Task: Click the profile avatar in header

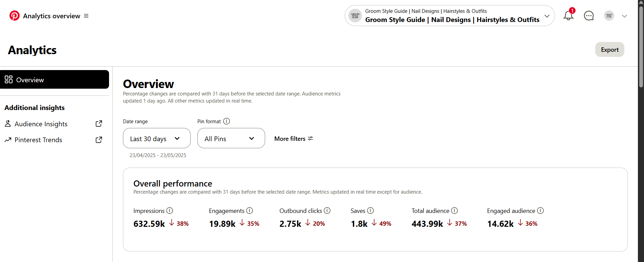Action: tap(609, 16)
